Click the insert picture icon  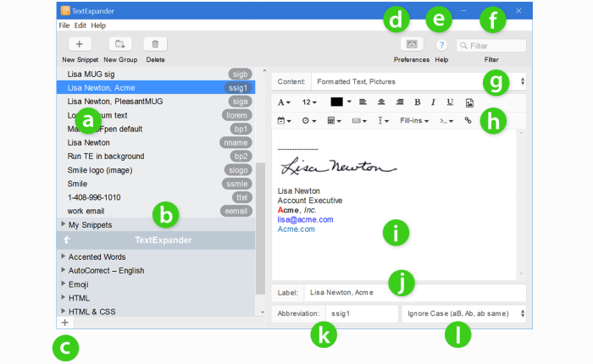click(469, 102)
